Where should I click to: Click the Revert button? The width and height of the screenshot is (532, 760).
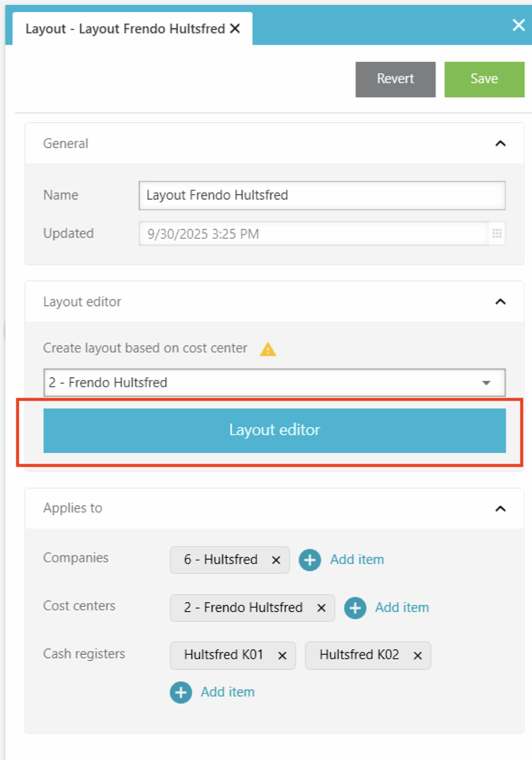pyautogui.click(x=395, y=79)
